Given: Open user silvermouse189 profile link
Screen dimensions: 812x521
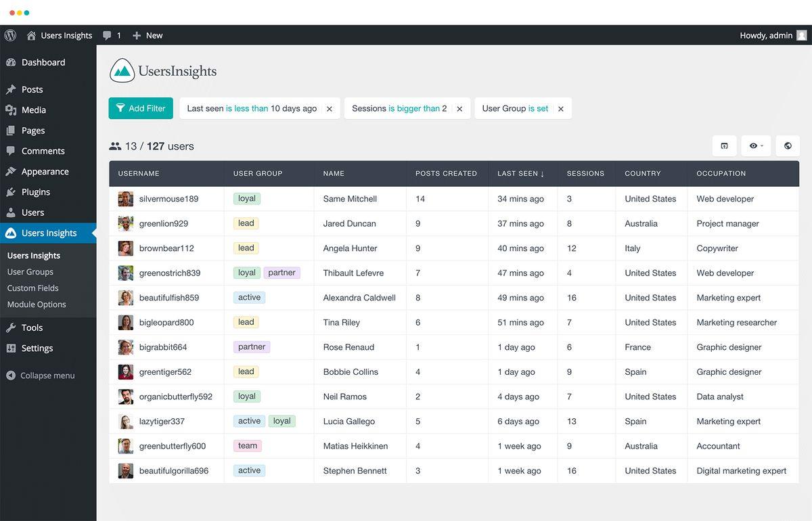Looking at the screenshot, I should point(168,199).
